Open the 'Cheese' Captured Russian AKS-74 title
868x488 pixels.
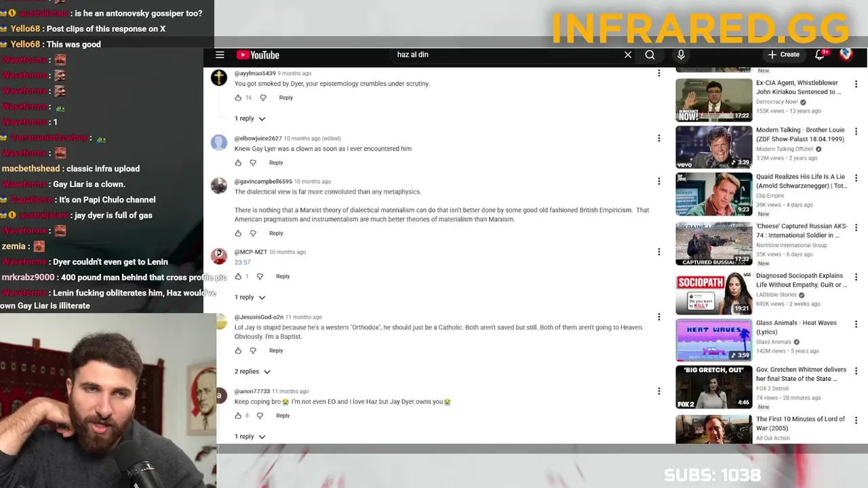(802, 231)
